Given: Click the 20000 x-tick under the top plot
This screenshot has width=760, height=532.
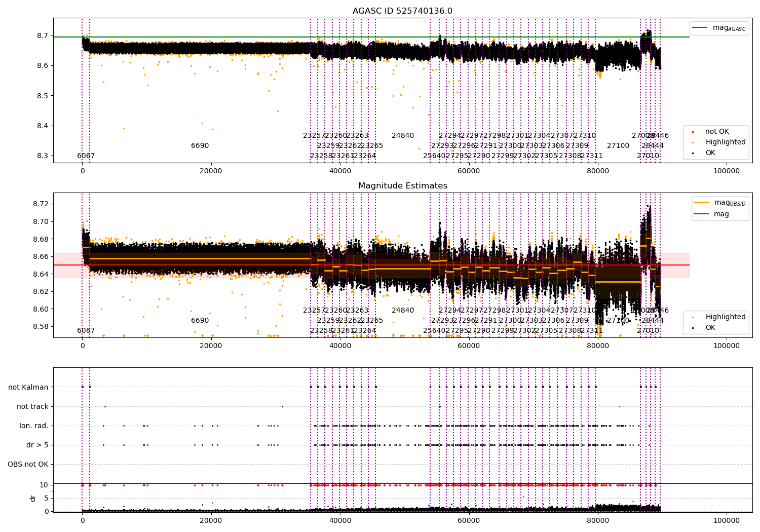Looking at the screenshot, I should 211,171.
